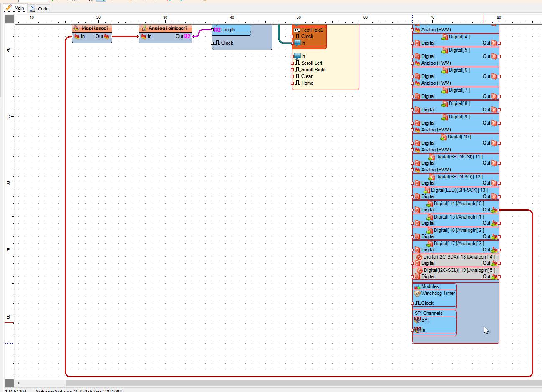
Task: Click Out pin of Digital[ 17 ]/AnalogIn[ 3 ]
Action: (499, 250)
